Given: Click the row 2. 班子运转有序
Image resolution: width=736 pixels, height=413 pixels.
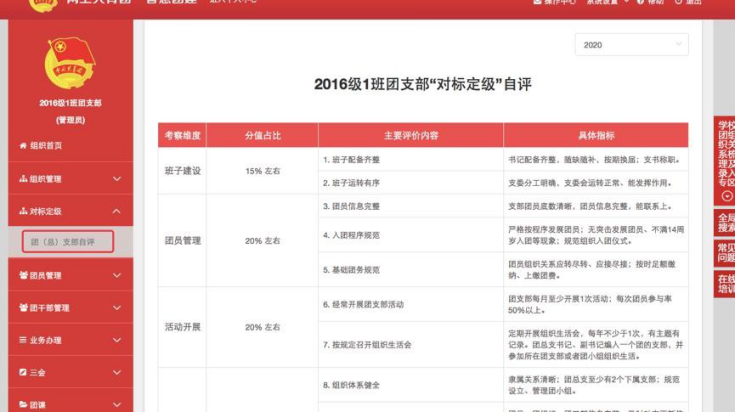Looking at the screenshot, I should (411, 183).
